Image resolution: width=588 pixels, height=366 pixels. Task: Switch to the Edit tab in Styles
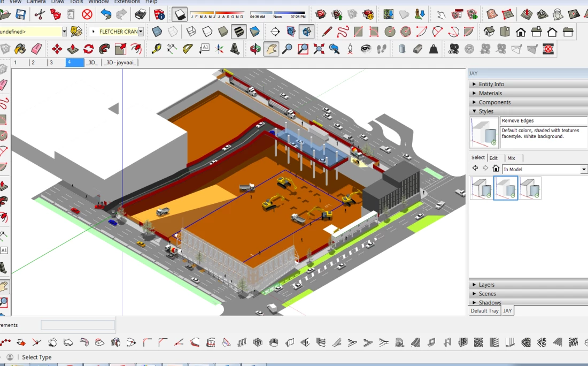pyautogui.click(x=493, y=158)
